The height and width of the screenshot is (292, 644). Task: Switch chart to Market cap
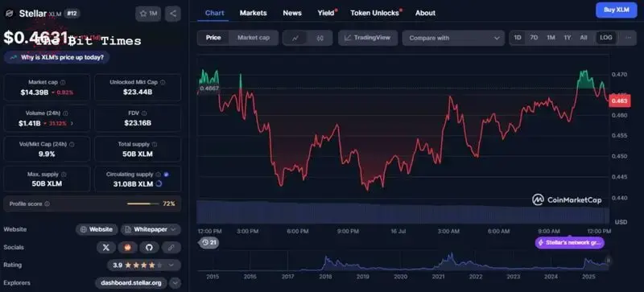tap(254, 38)
